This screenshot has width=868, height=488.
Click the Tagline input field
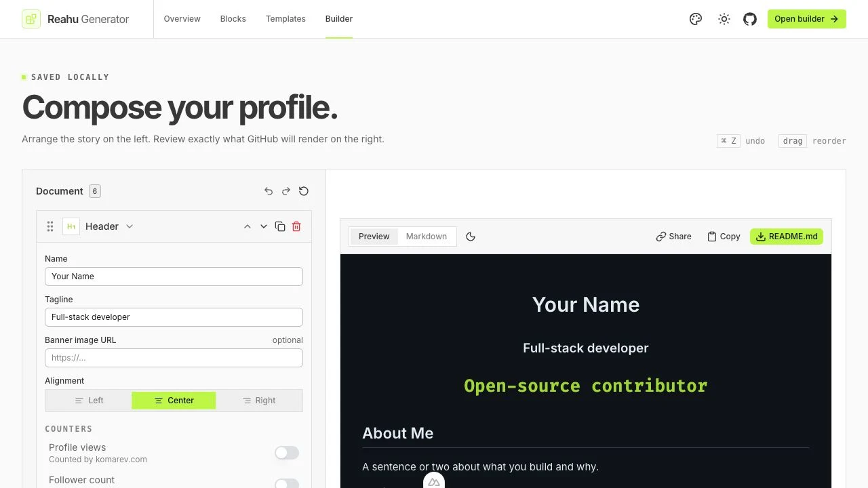pos(174,317)
